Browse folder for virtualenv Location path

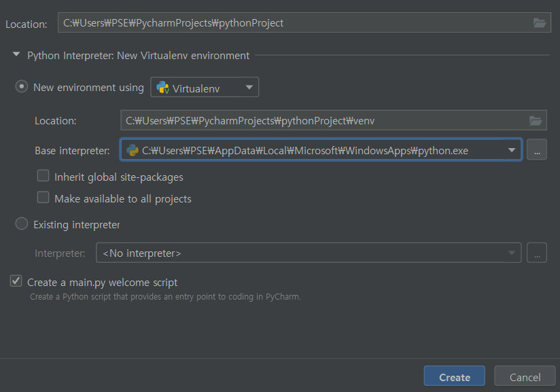tap(536, 121)
